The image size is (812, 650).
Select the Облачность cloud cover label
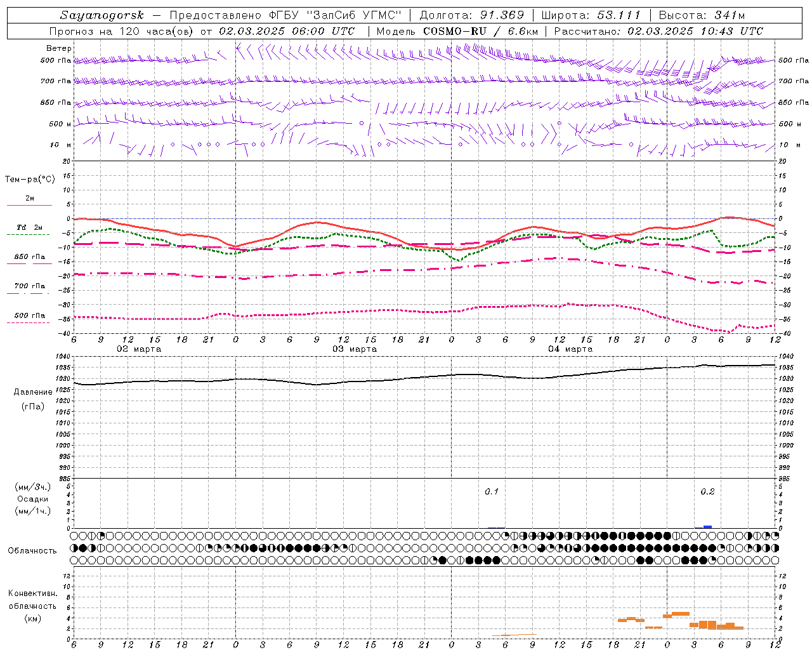pyautogui.click(x=32, y=551)
